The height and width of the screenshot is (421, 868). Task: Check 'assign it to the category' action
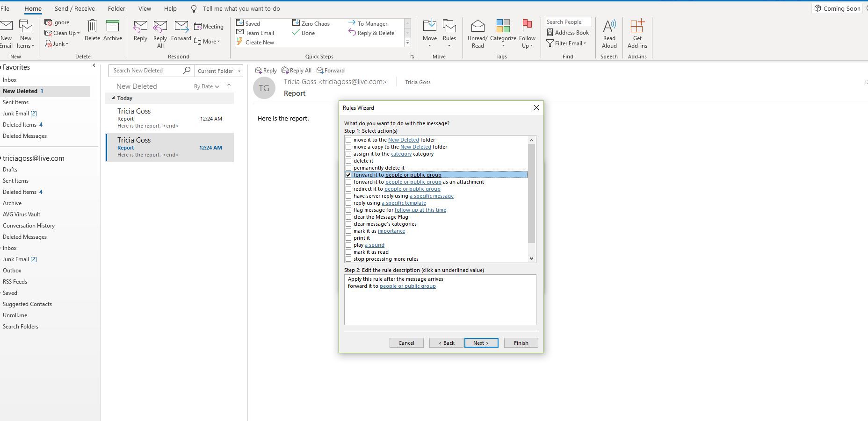pyautogui.click(x=348, y=154)
